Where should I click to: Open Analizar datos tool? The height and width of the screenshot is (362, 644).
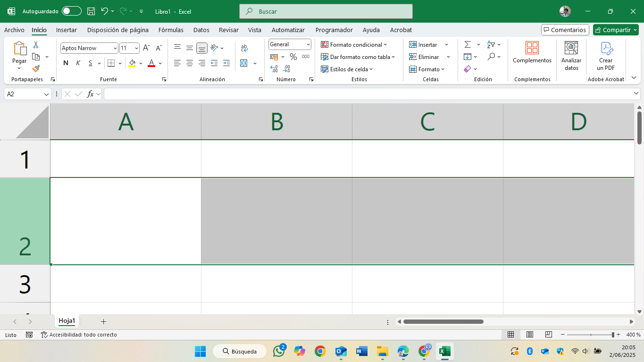tap(571, 56)
